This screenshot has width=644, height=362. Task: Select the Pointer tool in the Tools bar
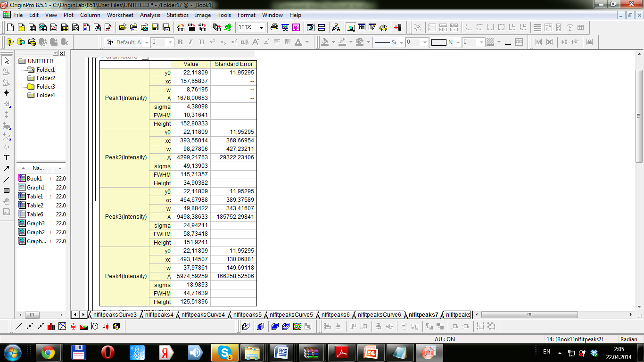pos(7,60)
